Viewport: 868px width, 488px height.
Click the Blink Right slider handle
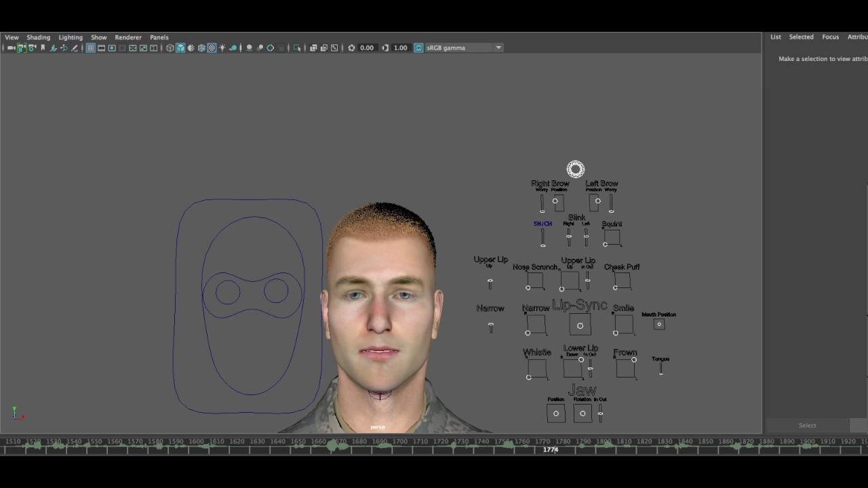pyautogui.click(x=569, y=237)
